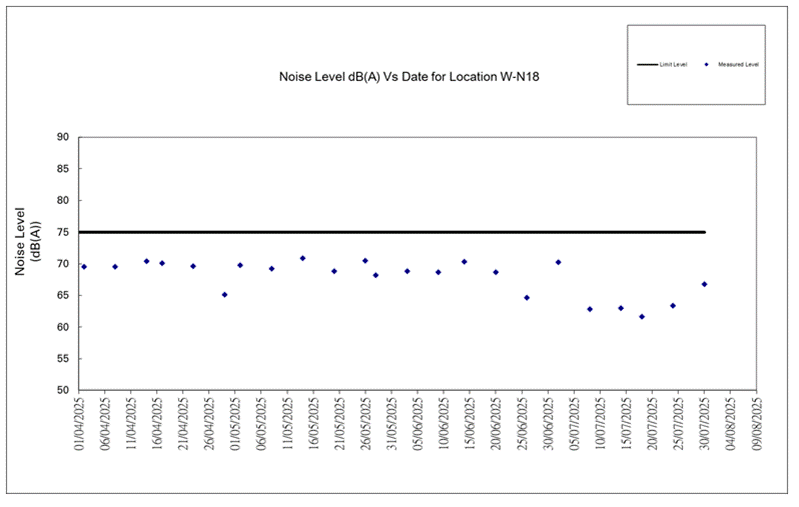Click y-axis tick label 75

pyautogui.click(x=63, y=232)
